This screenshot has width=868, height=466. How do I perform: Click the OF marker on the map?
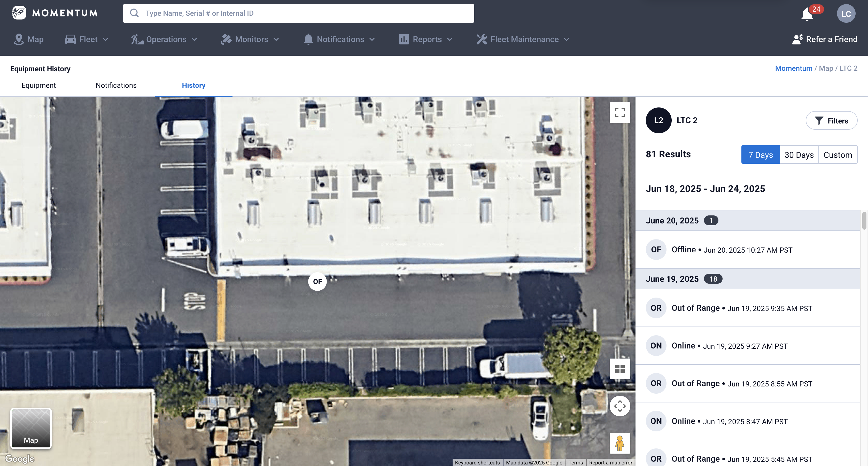[x=317, y=282]
